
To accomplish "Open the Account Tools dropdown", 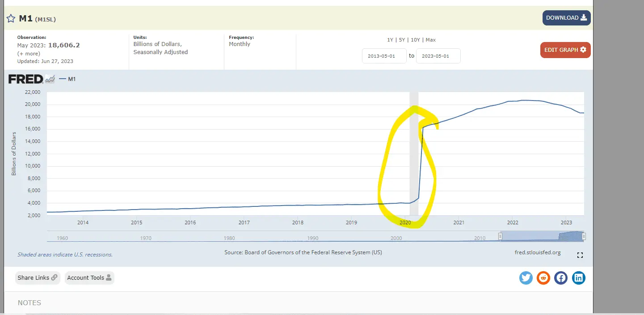I will [x=89, y=278].
